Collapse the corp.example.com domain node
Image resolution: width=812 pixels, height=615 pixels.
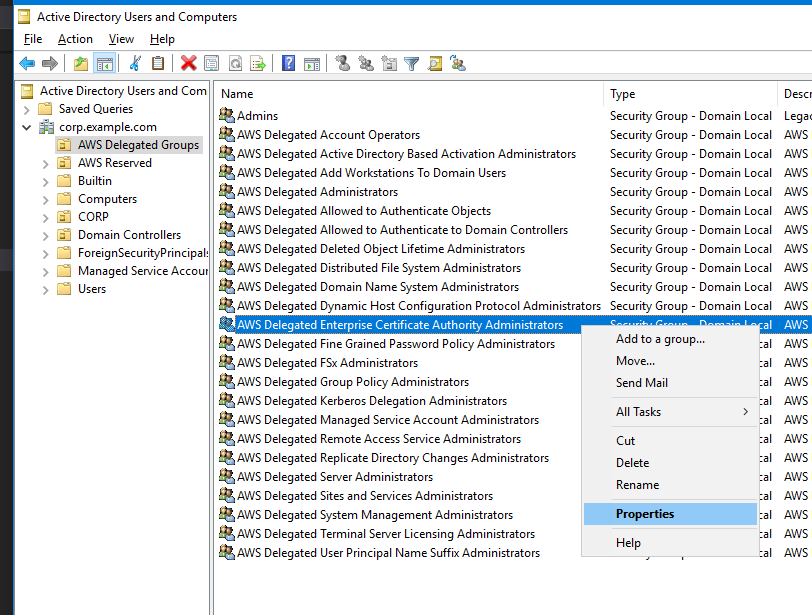pos(28,126)
